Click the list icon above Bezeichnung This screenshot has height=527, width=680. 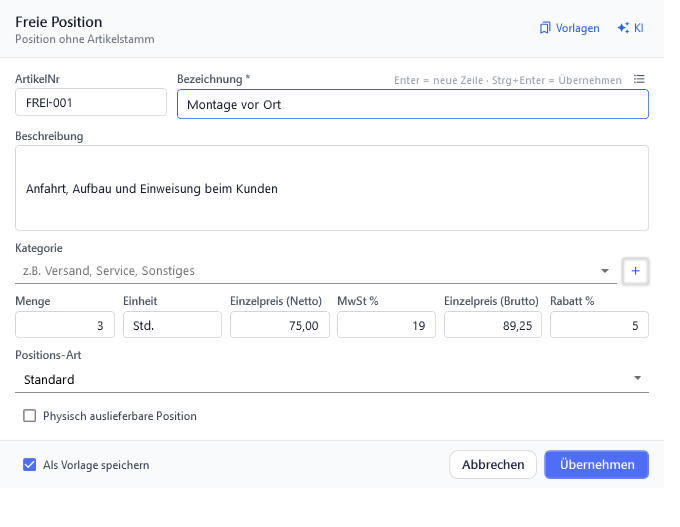pos(639,79)
